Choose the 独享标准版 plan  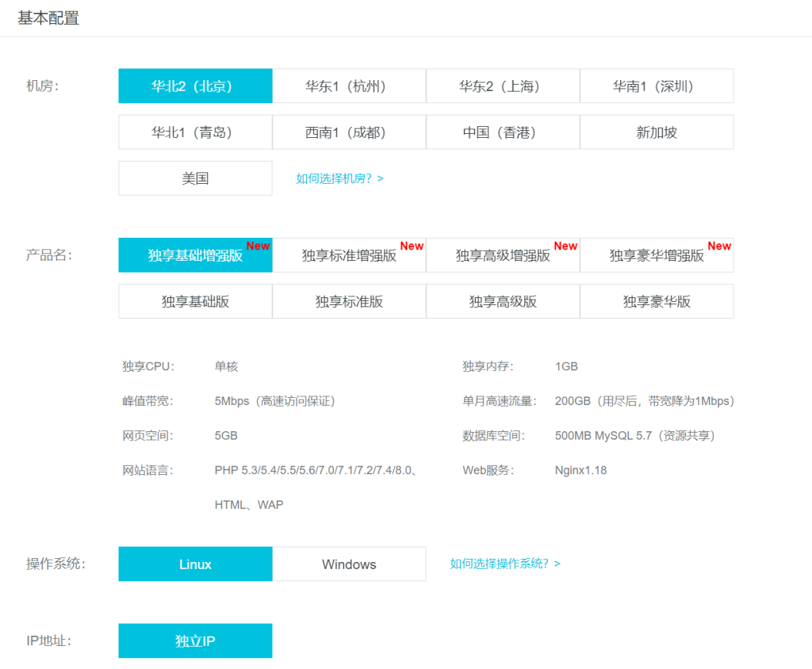[x=349, y=301]
